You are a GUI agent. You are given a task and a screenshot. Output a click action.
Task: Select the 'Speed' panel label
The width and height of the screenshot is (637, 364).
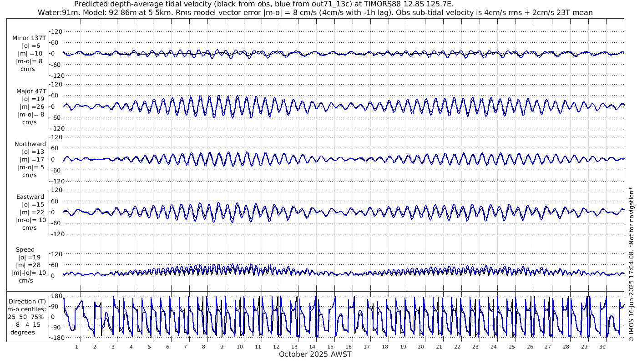[x=25, y=250]
